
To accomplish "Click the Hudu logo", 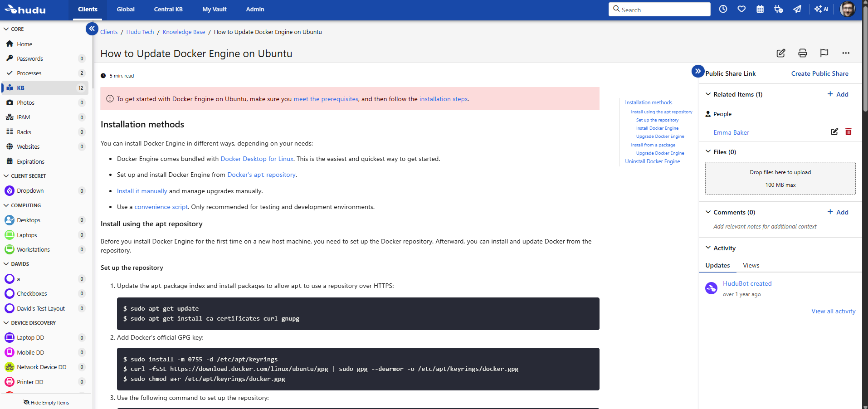I will (25, 10).
